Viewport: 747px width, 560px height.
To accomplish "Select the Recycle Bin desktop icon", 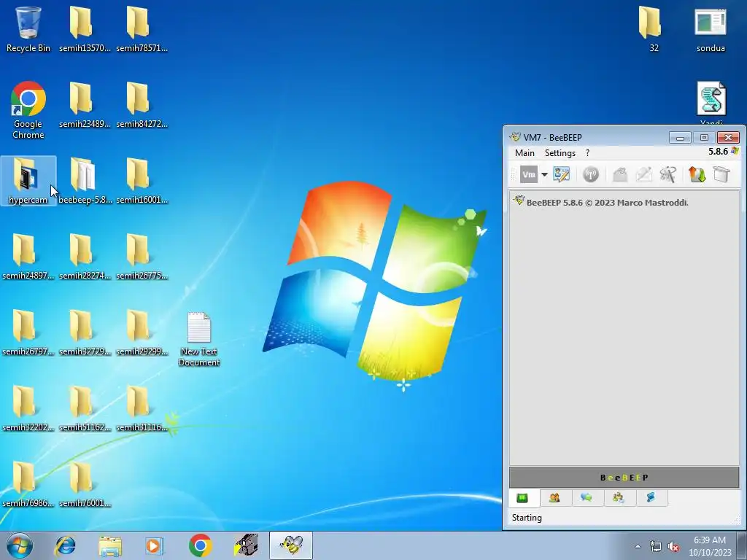I will [28, 28].
